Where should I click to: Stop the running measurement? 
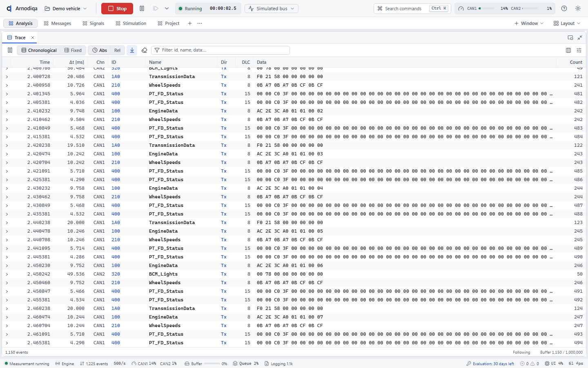tap(117, 9)
